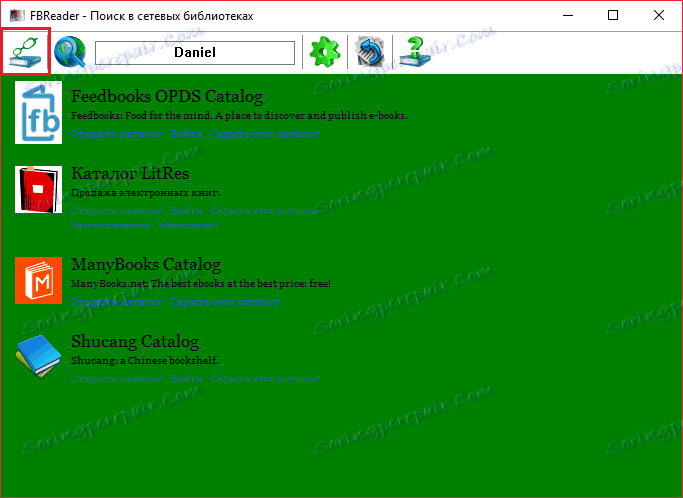Select the ManyBooks Catalog title
This screenshot has height=498, width=683.
tap(146, 264)
